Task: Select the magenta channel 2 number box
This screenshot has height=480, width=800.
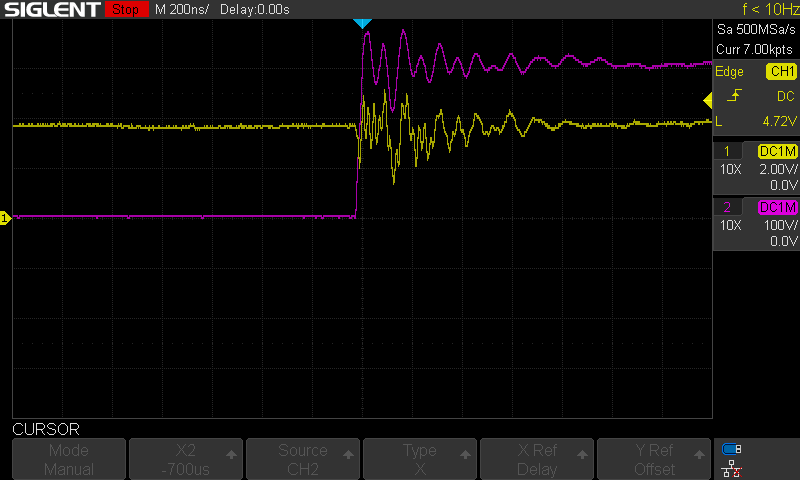Action: pos(727,207)
